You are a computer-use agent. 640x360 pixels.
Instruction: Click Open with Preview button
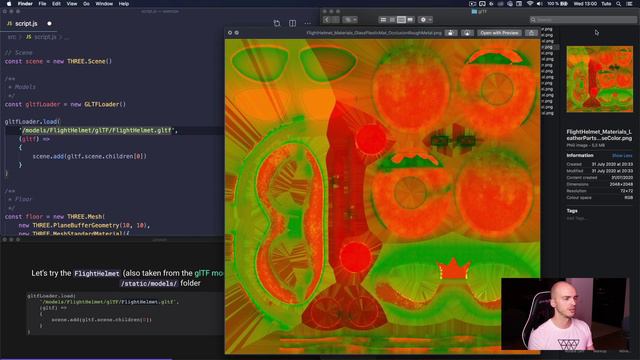[499, 33]
